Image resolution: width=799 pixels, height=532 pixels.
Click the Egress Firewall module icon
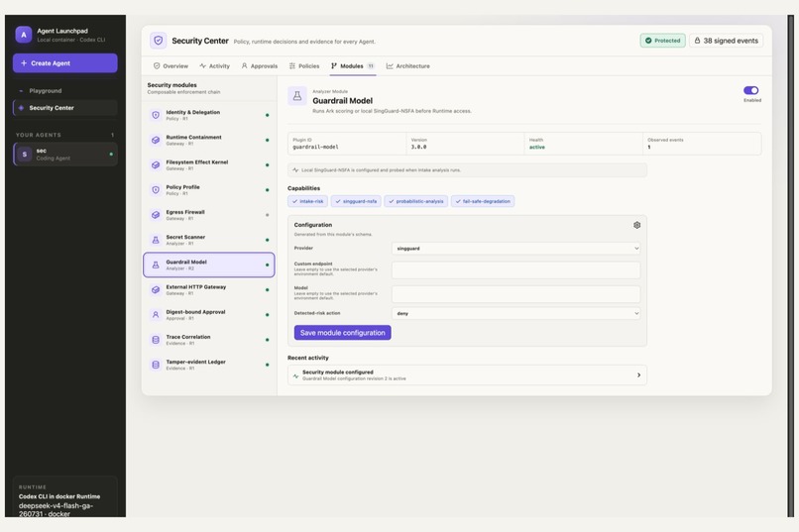click(156, 215)
